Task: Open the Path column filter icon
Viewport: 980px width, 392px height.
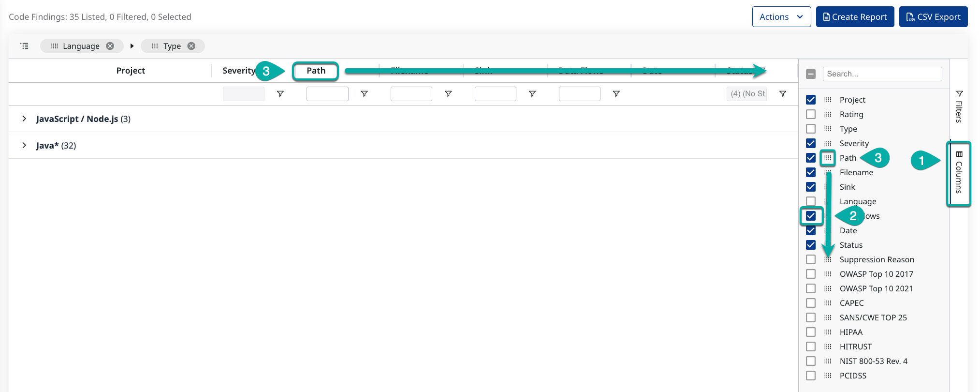Action: [x=365, y=94]
